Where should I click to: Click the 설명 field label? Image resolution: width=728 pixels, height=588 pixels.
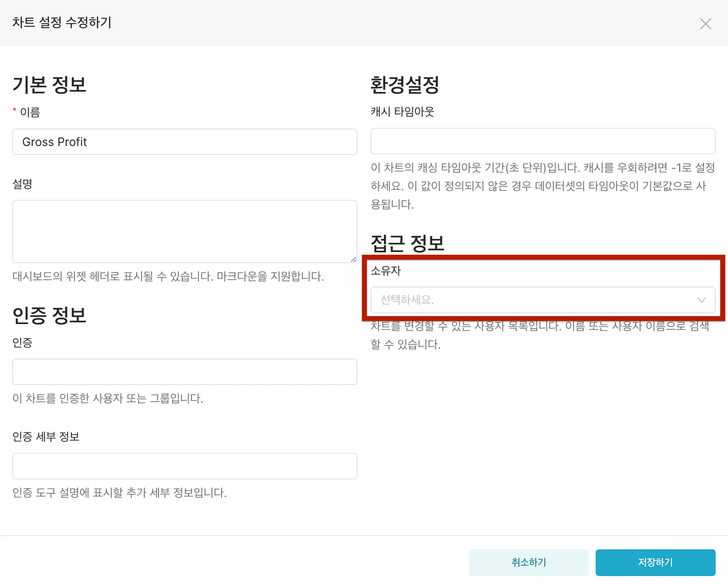point(22,184)
